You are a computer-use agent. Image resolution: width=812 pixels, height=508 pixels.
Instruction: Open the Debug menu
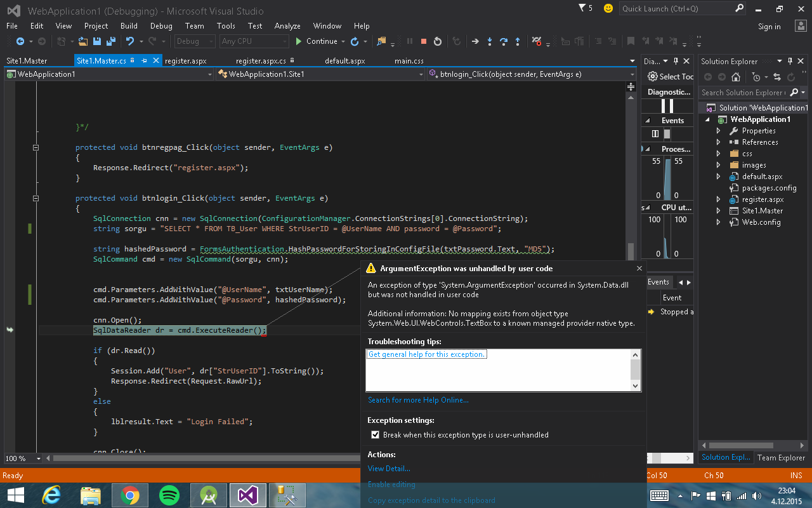pyautogui.click(x=161, y=26)
